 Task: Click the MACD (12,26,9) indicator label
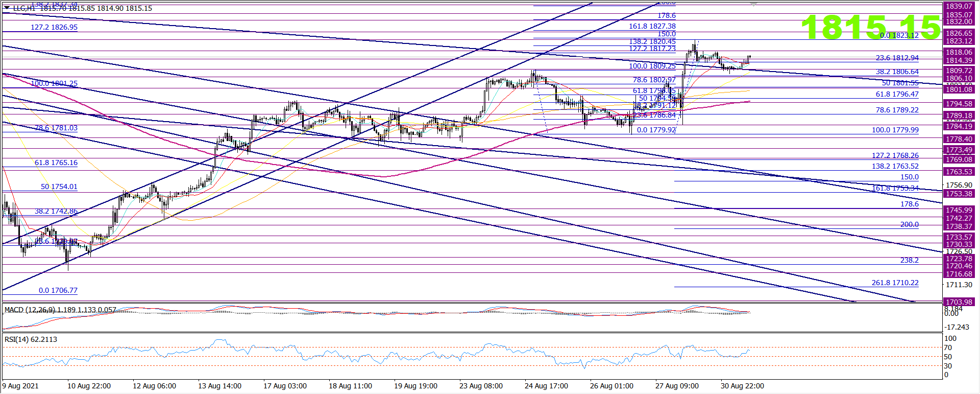(60, 310)
